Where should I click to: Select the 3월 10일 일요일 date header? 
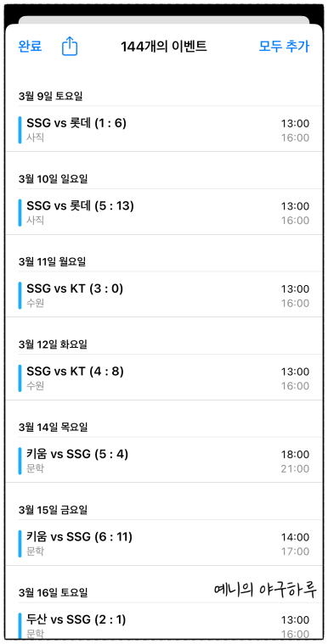[53, 179]
